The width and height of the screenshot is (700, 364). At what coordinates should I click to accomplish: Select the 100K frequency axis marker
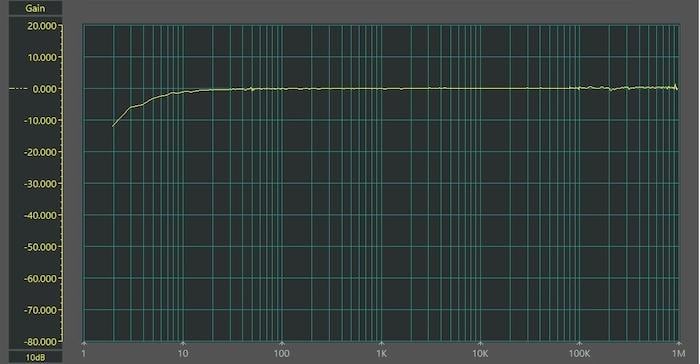tap(579, 354)
